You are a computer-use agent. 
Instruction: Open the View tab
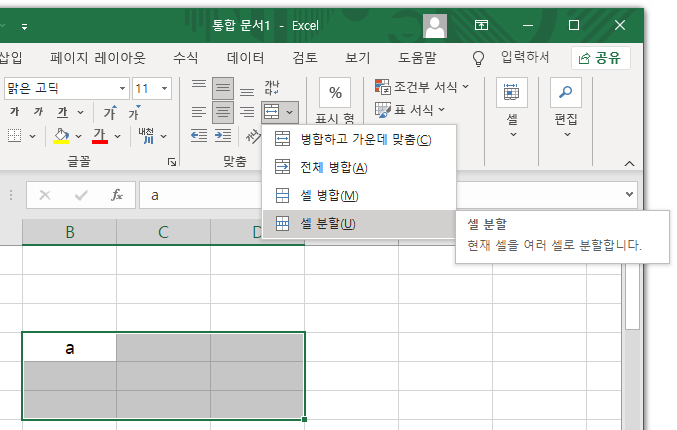coord(357,57)
